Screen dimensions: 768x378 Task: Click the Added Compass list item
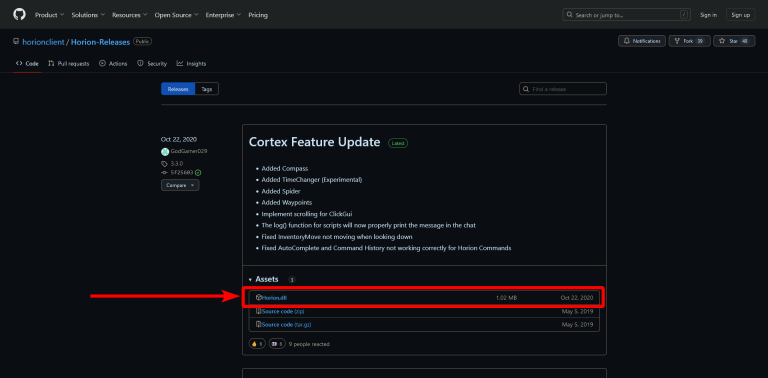[285, 168]
